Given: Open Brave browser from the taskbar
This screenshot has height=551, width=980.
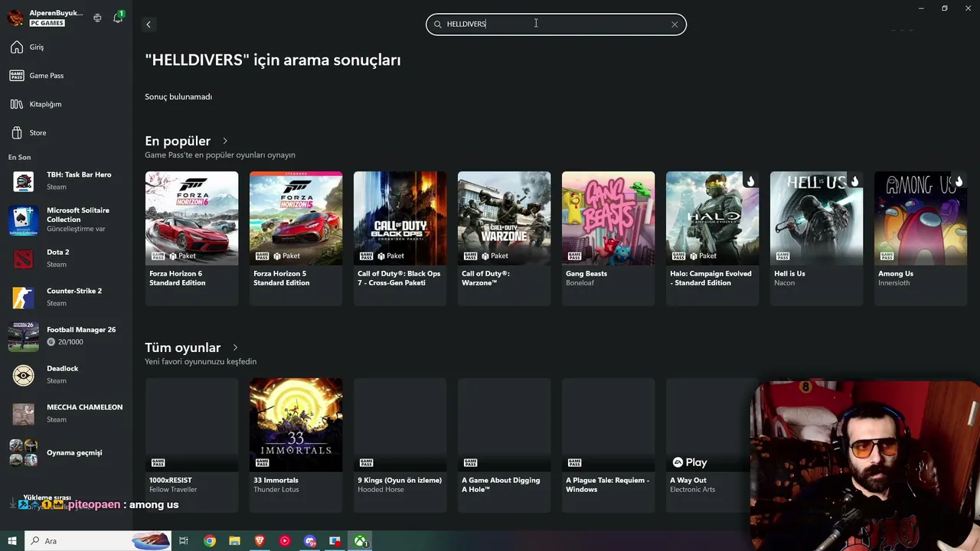Looking at the screenshot, I should coord(260,541).
